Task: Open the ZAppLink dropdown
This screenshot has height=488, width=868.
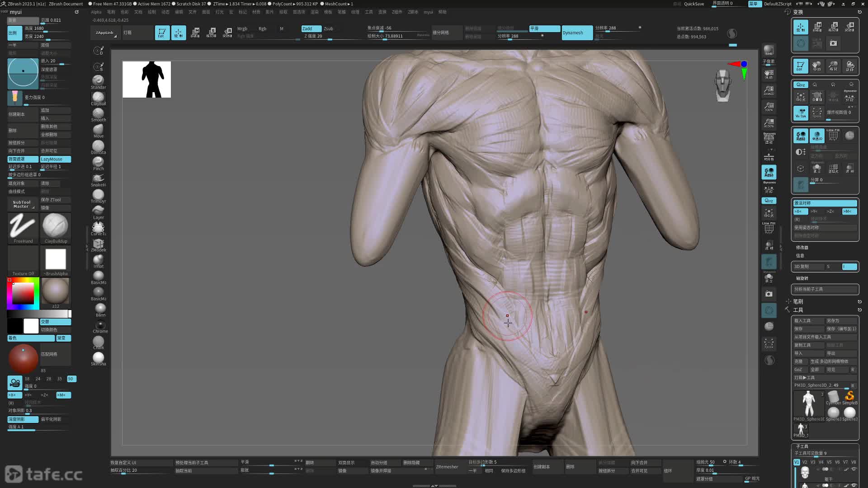Action: coord(105,33)
